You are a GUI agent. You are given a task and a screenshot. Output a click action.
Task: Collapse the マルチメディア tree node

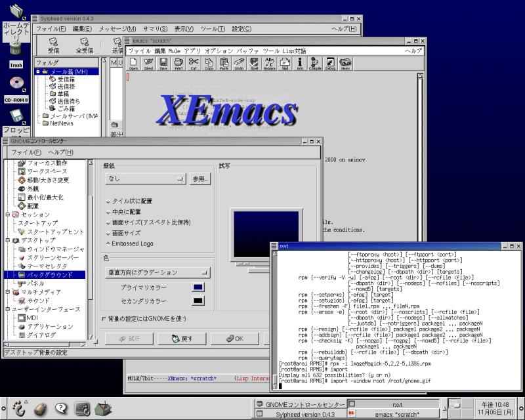(x=8, y=292)
